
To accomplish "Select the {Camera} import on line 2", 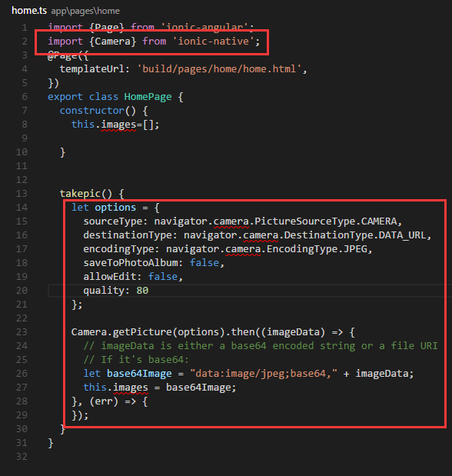I will (113, 42).
